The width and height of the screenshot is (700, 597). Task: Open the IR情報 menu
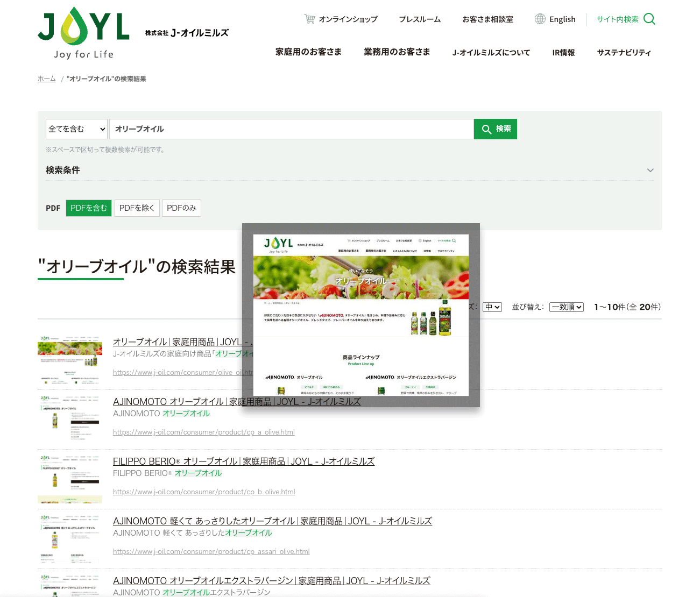pos(563,52)
